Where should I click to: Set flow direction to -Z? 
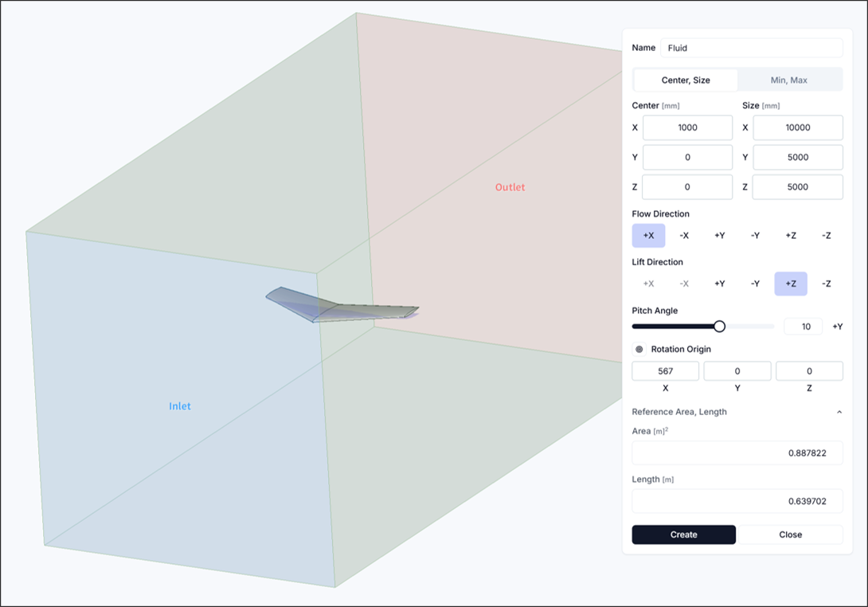[x=826, y=236]
